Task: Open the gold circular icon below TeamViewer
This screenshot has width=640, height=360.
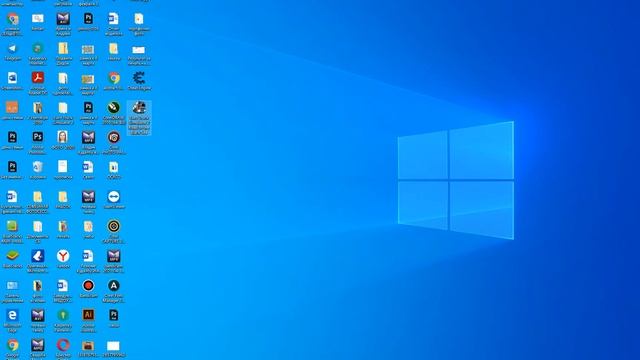Action: (x=114, y=226)
